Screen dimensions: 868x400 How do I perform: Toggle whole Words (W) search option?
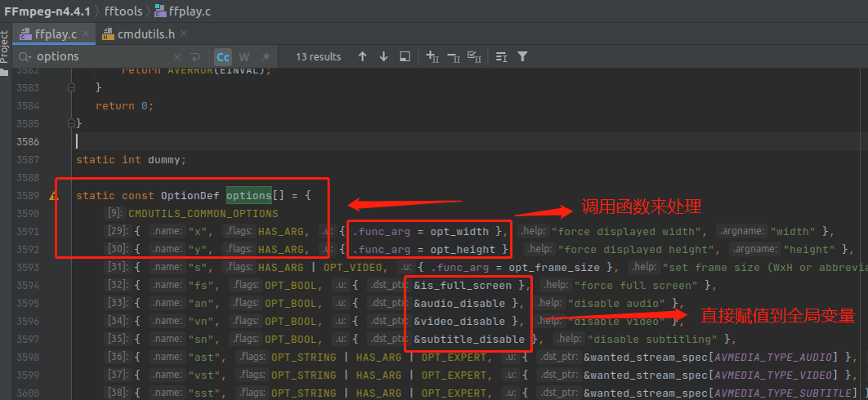point(244,57)
